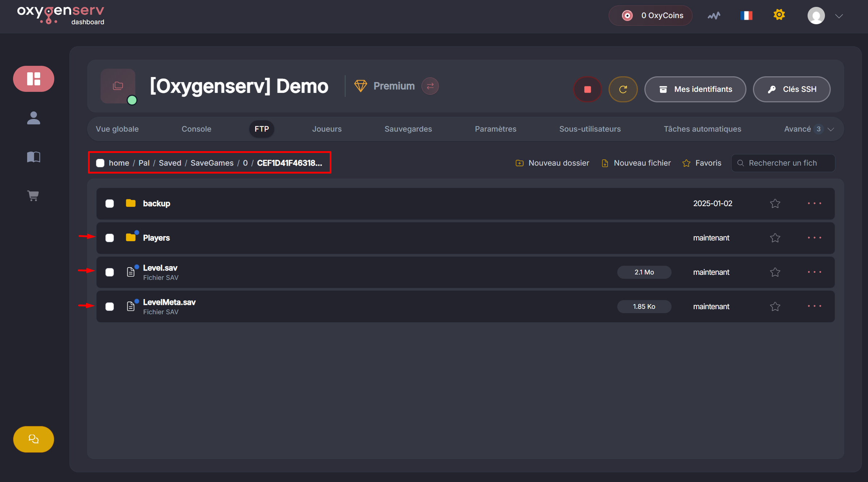This screenshot has width=868, height=482.
Task: Click the yellow chat support bubble
Action: (x=33, y=439)
